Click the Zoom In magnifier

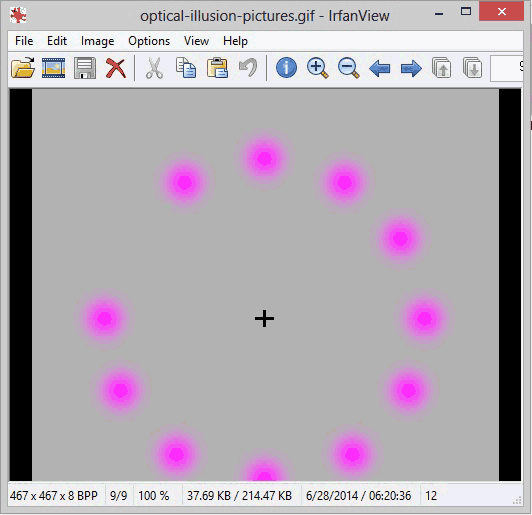pos(318,68)
